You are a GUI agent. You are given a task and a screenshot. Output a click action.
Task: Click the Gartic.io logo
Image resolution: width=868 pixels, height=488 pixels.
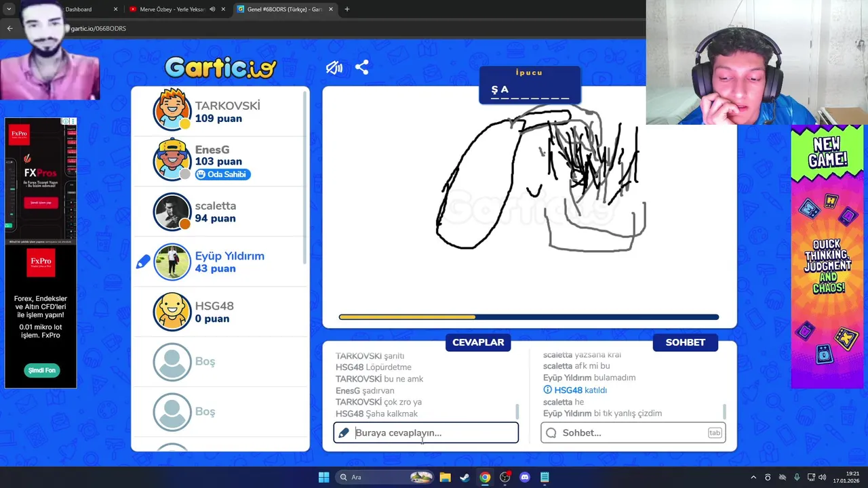click(220, 67)
